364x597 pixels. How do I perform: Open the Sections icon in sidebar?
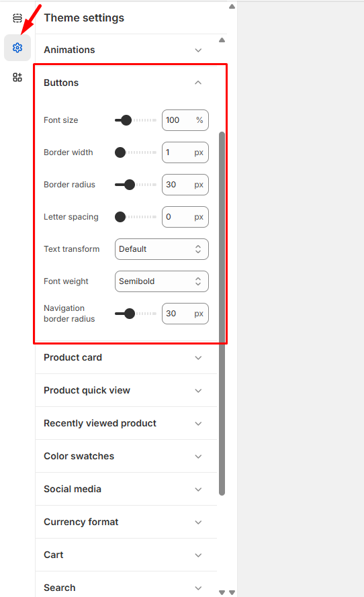click(x=17, y=18)
